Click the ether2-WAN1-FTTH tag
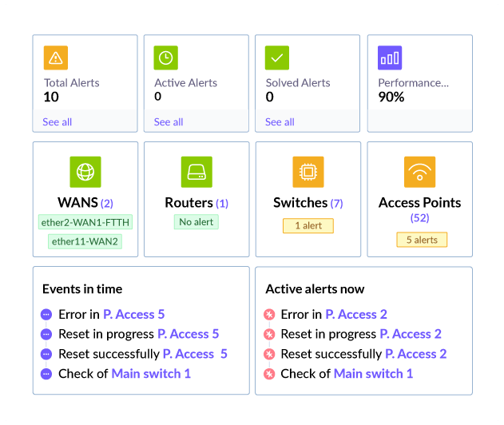This screenshot has height=425, width=504. click(x=85, y=222)
